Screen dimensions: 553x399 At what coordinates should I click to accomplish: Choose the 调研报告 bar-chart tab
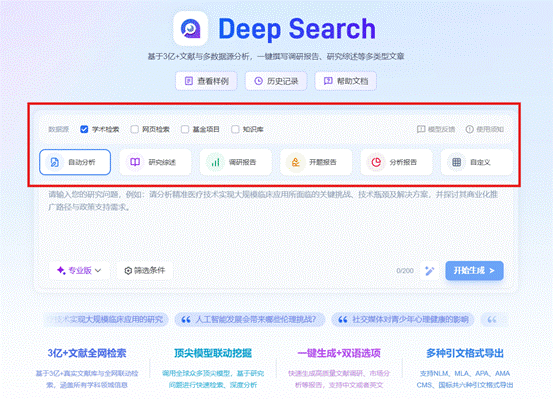click(236, 162)
